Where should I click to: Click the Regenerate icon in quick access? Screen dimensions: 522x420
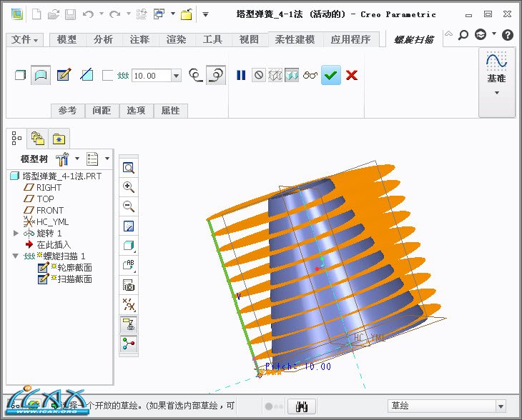[142, 14]
